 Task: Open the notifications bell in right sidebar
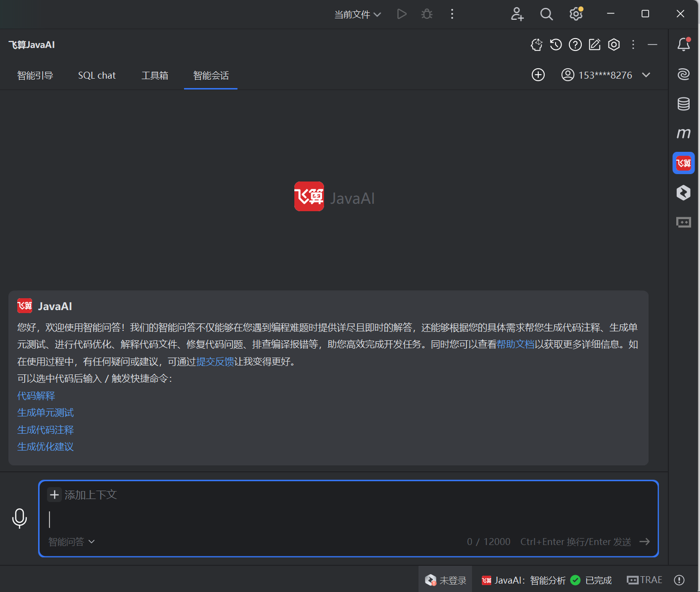point(684,45)
